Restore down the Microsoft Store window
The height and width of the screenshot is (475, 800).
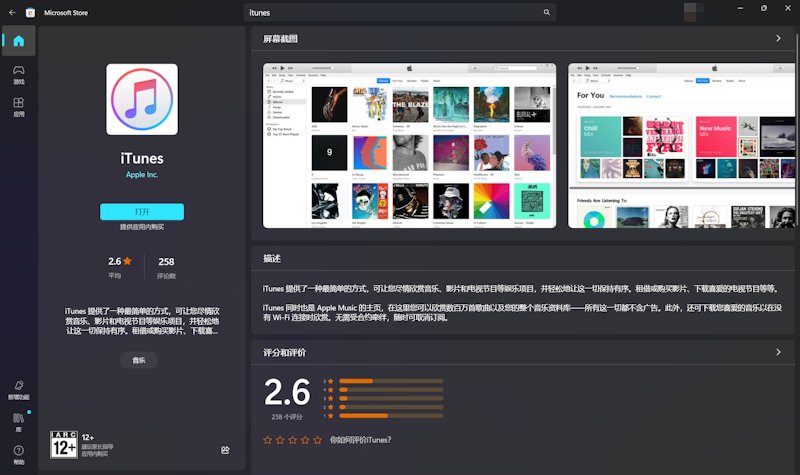(x=764, y=8)
